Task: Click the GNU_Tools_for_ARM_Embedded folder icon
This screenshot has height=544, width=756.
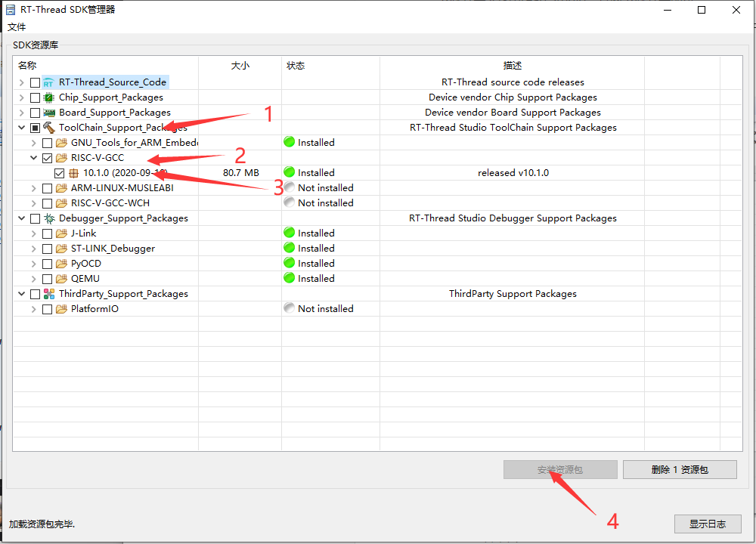Action: click(61, 143)
